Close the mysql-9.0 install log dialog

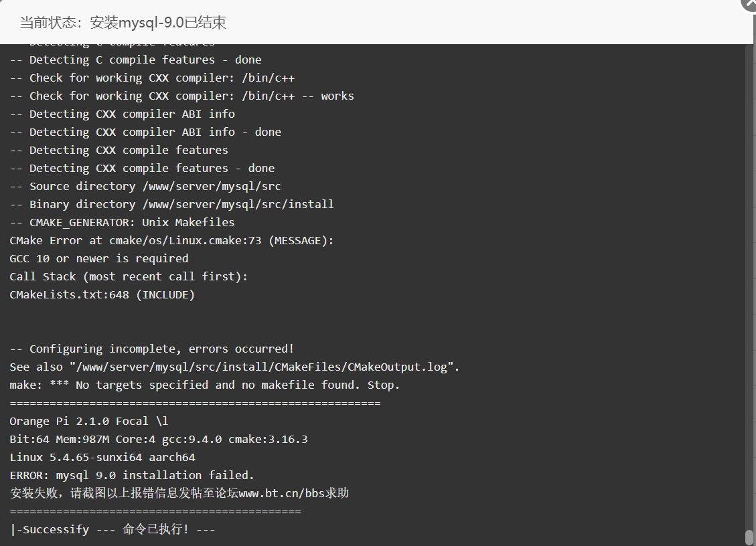750,4
